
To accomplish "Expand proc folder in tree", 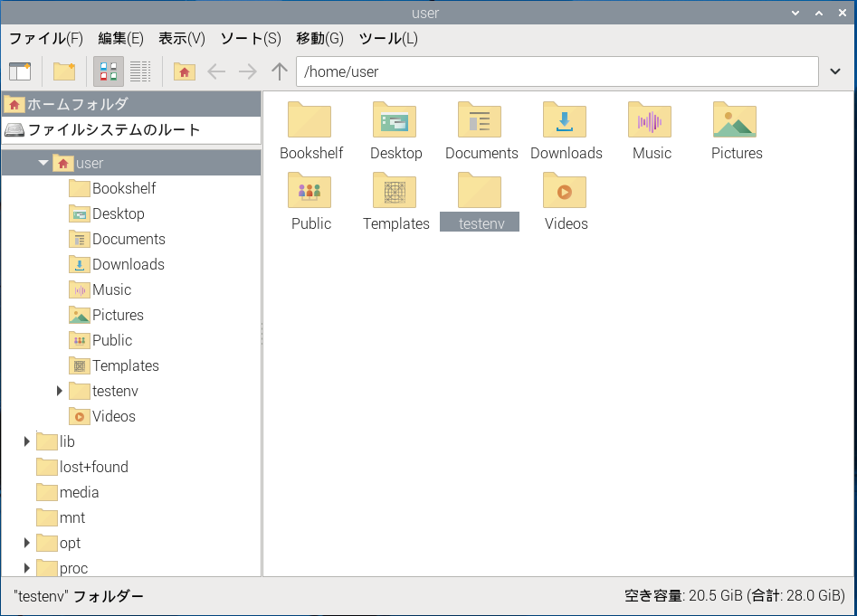I will (x=26, y=568).
